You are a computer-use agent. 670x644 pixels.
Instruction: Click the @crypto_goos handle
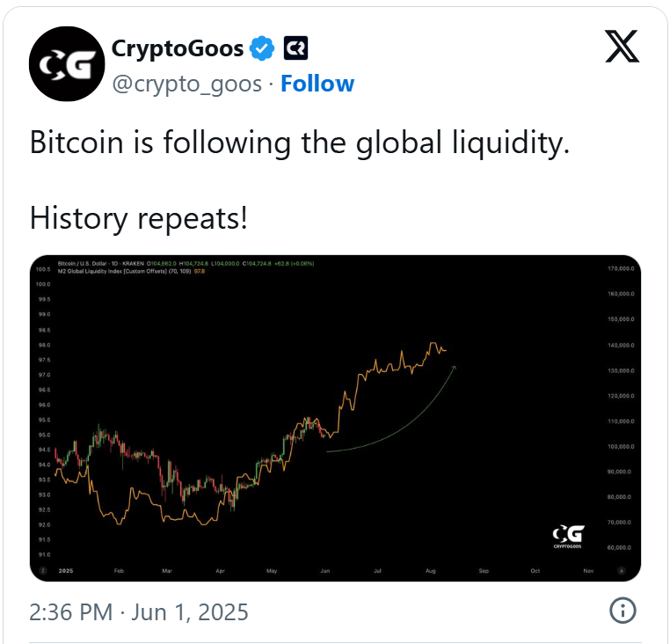coord(186,84)
